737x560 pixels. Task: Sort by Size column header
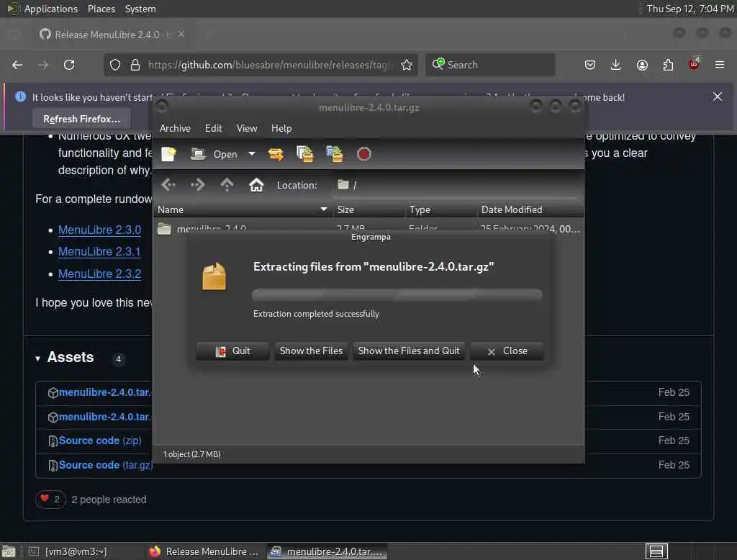coord(368,209)
